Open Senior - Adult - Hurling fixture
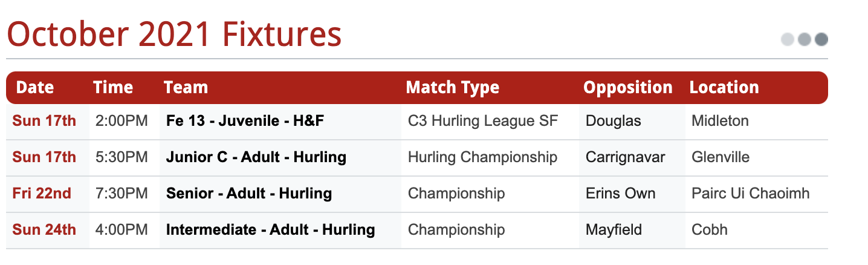868x265 pixels. [x=249, y=194]
